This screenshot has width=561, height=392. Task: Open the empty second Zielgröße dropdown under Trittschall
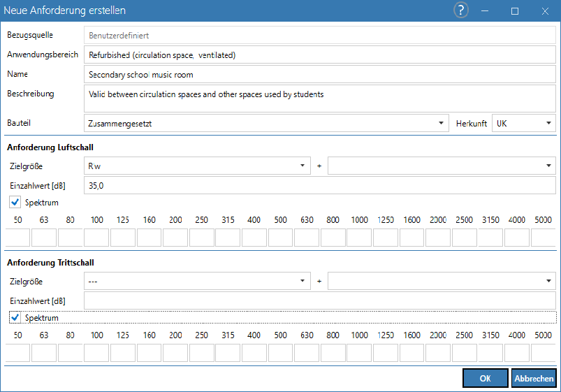(x=442, y=281)
